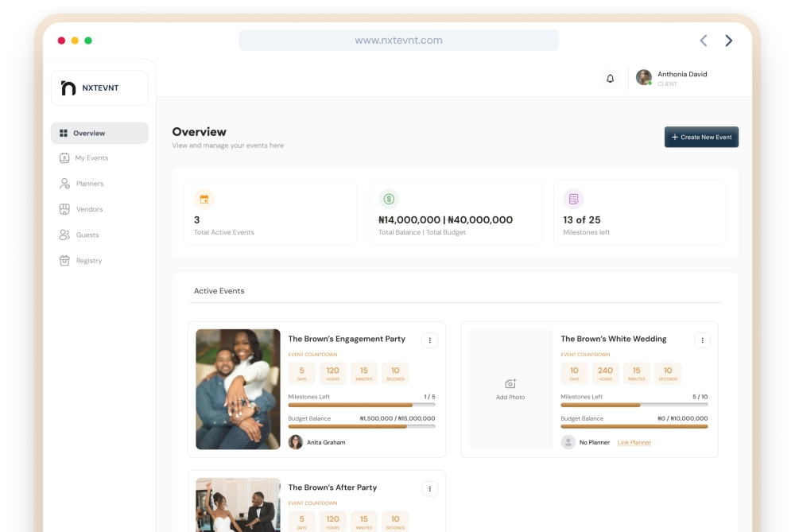Viewport: 795px width, 532px height.
Task: Click Engagement Party milestones progress bar
Action: (362, 406)
